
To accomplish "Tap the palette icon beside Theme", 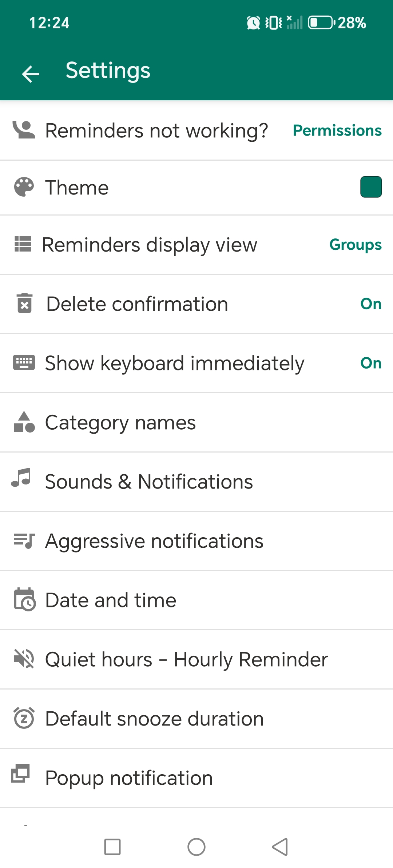I will pyautogui.click(x=24, y=187).
